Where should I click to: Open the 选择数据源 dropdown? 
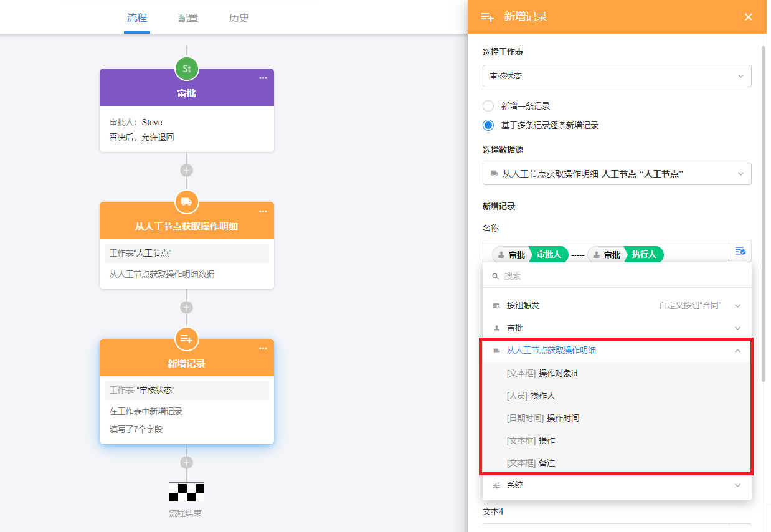(617, 174)
